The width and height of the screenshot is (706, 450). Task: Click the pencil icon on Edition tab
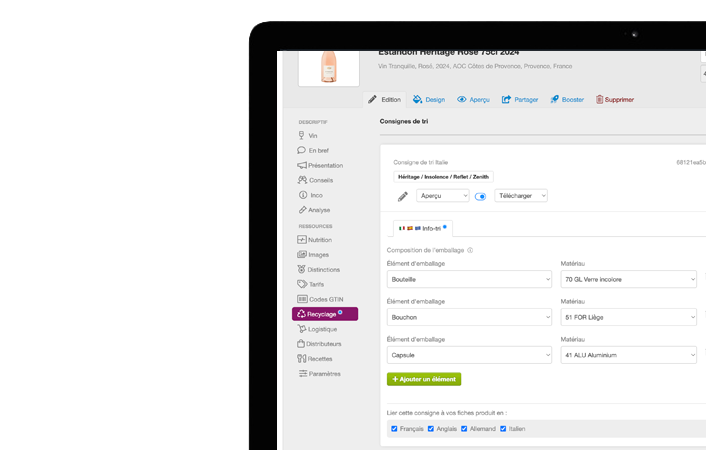click(x=372, y=100)
